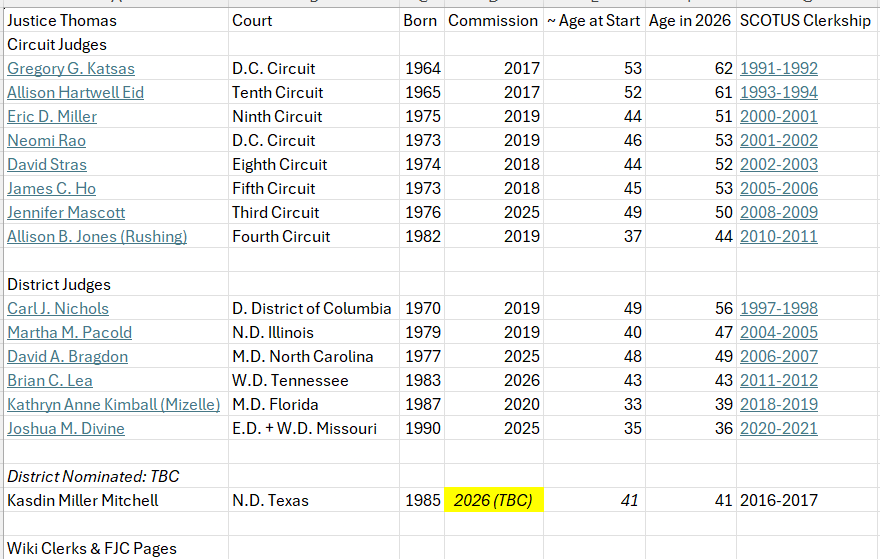The image size is (880, 559).
Task: Open the Kathryn Anne Kimball (Mizelle) link
Action: tap(113, 405)
